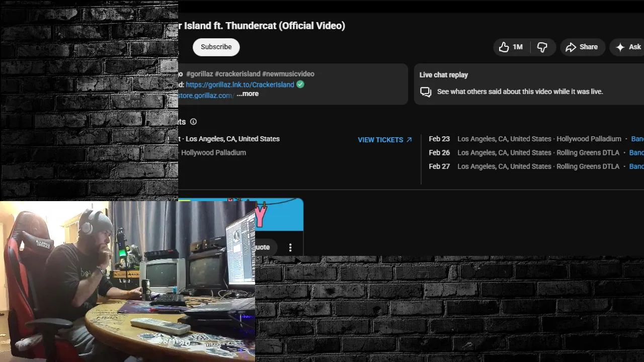Click Los Angeles, CA concert location text

coord(232,139)
